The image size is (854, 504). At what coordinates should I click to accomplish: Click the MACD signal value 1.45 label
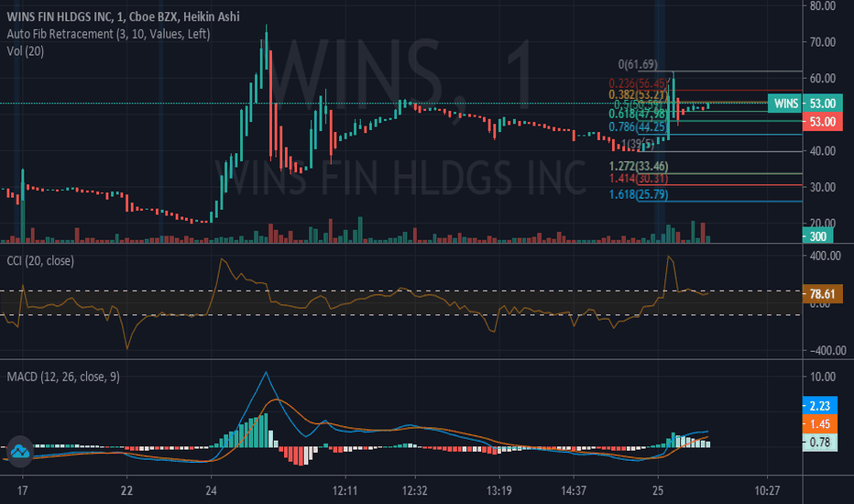coord(820,424)
